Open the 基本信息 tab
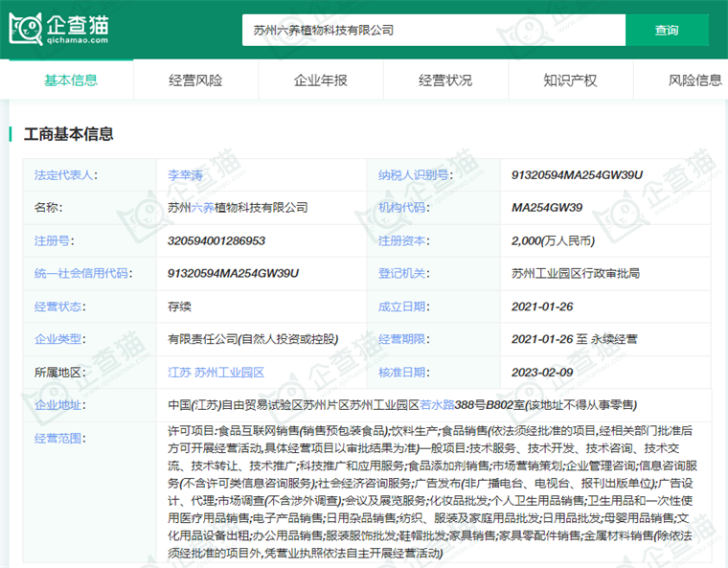The height and width of the screenshot is (568, 728). click(x=71, y=80)
